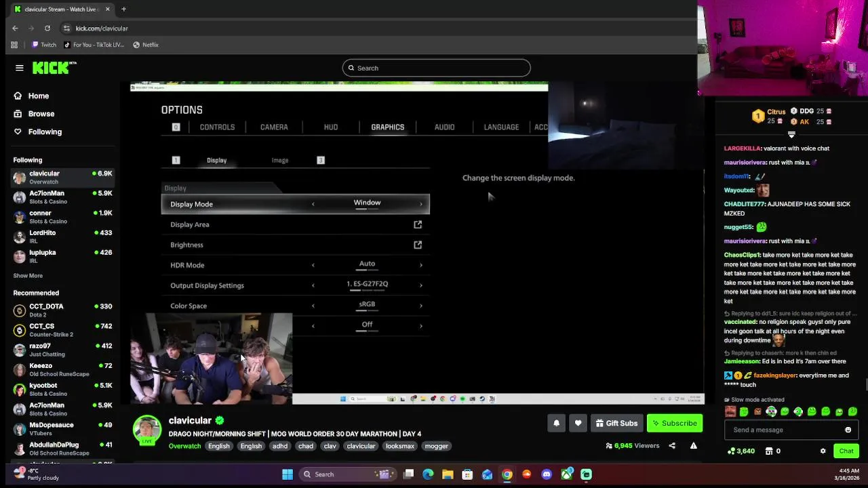Image resolution: width=868 pixels, height=488 pixels.
Task: Open LordHito channel in Following list
Action: [x=62, y=237]
